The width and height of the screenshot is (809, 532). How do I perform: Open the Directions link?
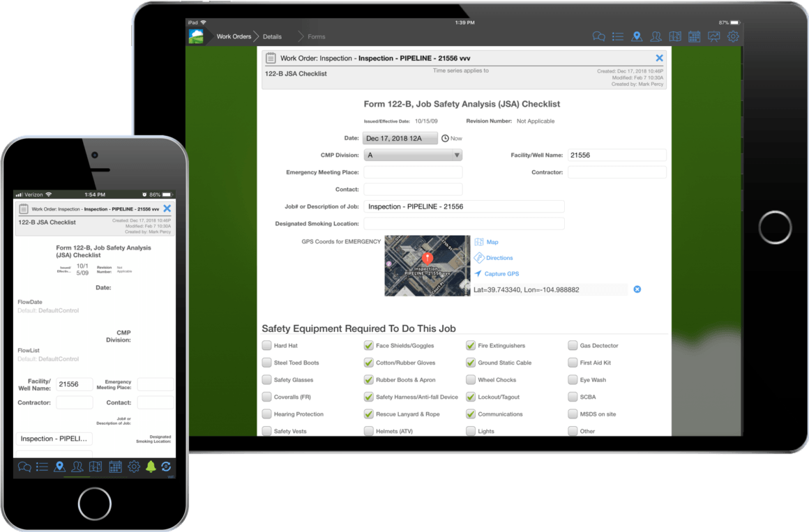click(x=494, y=257)
